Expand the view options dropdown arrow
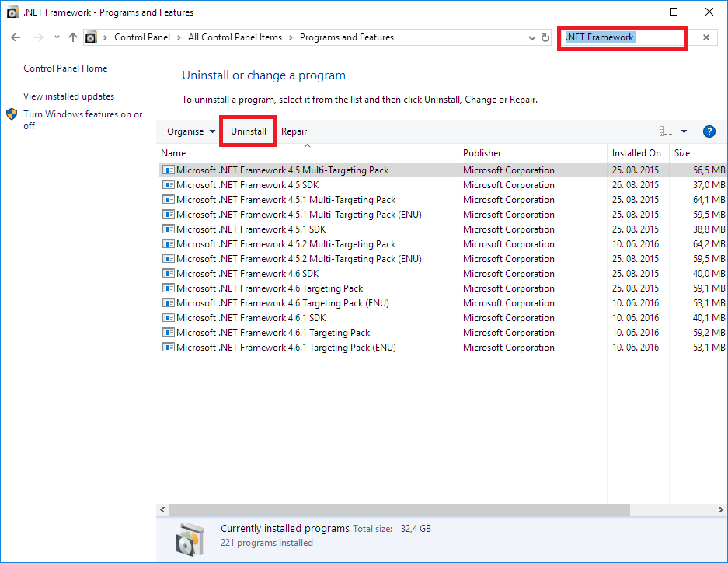Screen dimensions: 728x563 click(684, 131)
